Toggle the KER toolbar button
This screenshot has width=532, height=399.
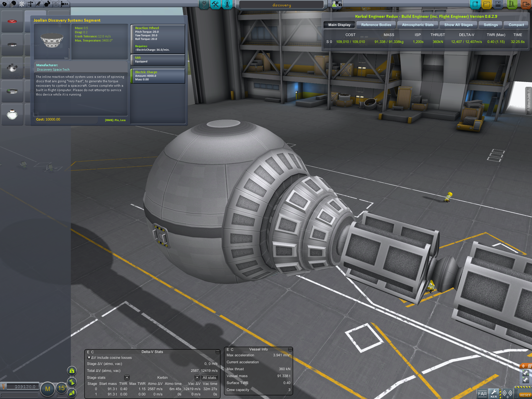coord(494,393)
